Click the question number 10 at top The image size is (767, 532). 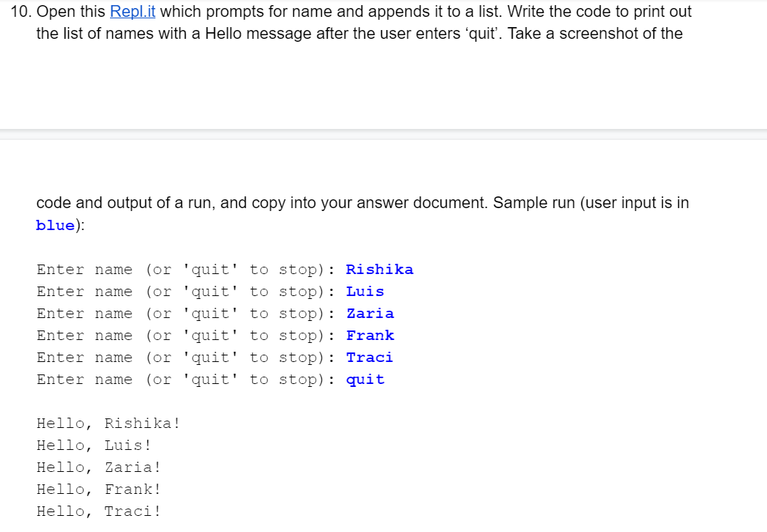[x=21, y=11]
